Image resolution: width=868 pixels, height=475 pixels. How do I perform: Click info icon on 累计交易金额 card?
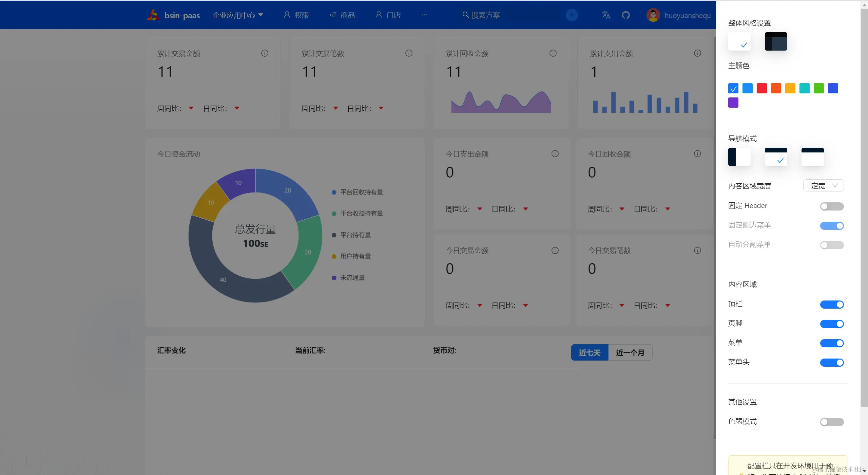coord(265,53)
